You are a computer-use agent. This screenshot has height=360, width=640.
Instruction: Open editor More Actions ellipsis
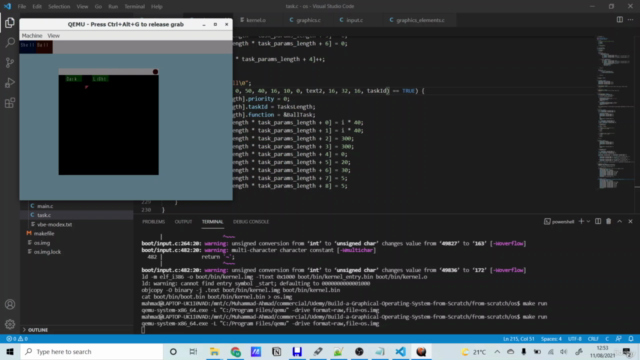coord(631,20)
